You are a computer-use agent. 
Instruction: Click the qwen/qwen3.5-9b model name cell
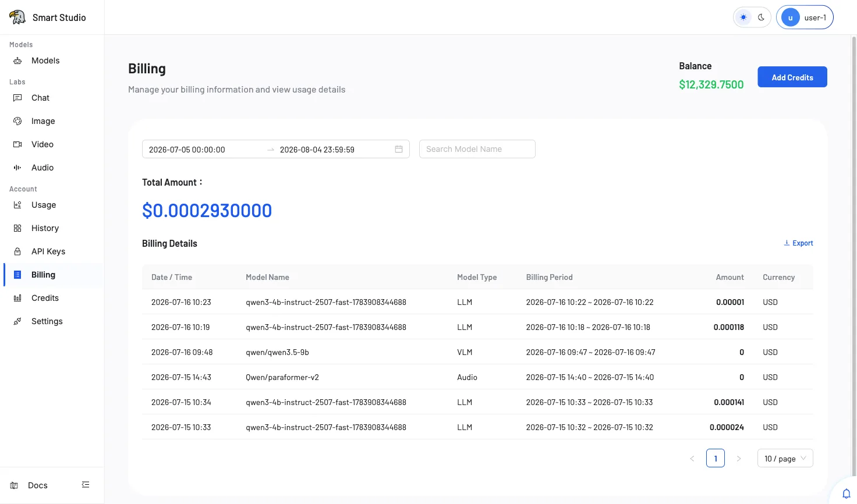click(277, 352)
